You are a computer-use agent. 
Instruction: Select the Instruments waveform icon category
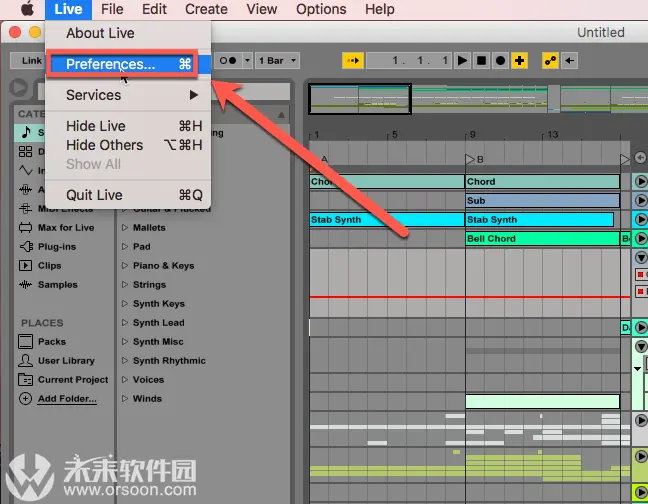[25, 170]
